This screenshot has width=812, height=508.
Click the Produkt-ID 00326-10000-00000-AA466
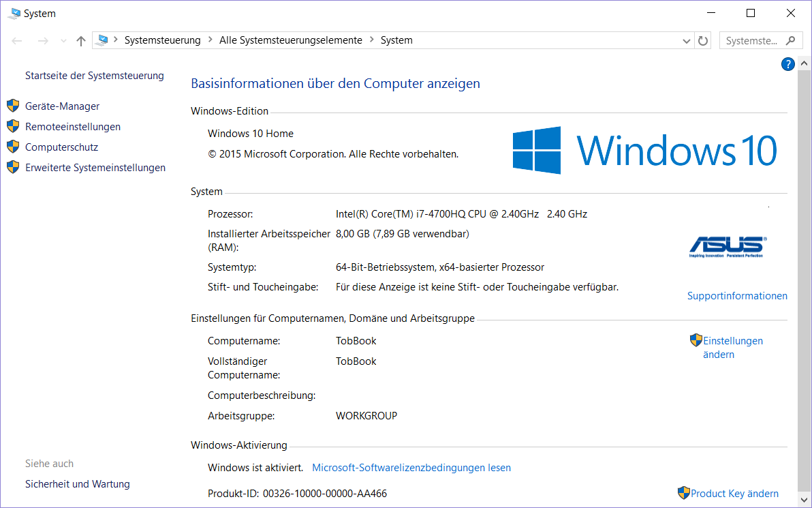(x=325, y=494)
